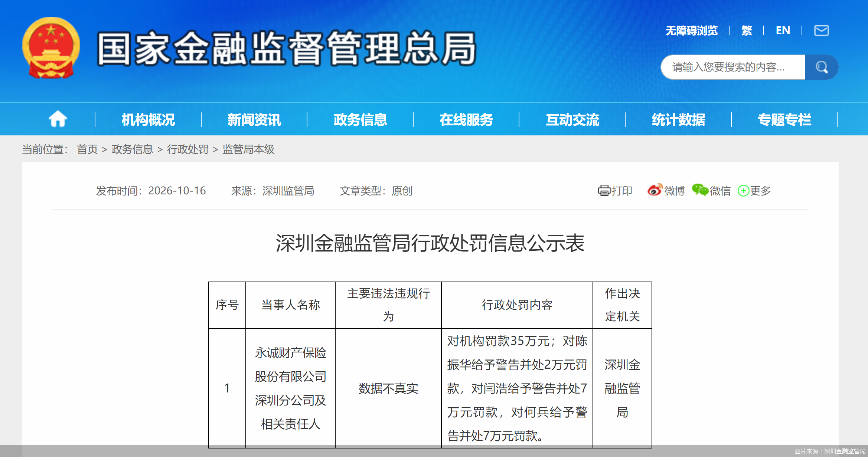Click table header 当事人名称

point(290,305)
